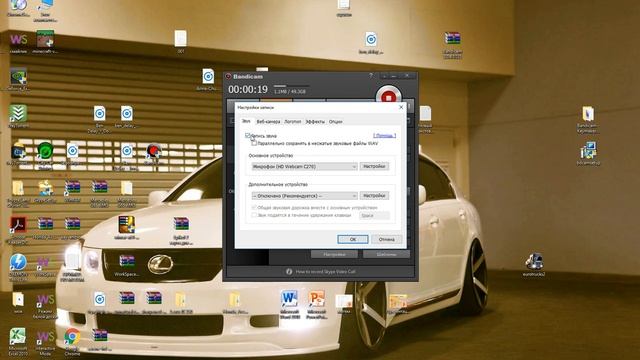Select the WorkSpace archive on desktop

(127, 265)
